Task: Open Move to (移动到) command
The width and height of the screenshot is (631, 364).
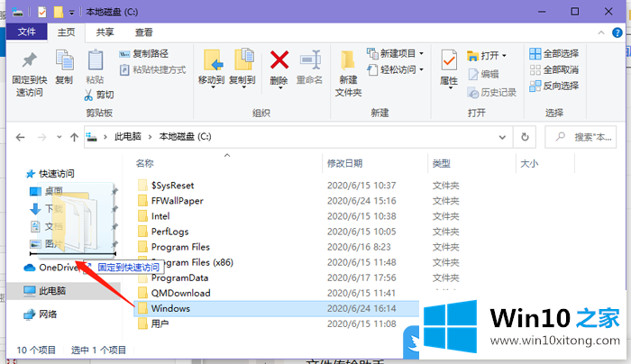Action: [x=211, y=68]
